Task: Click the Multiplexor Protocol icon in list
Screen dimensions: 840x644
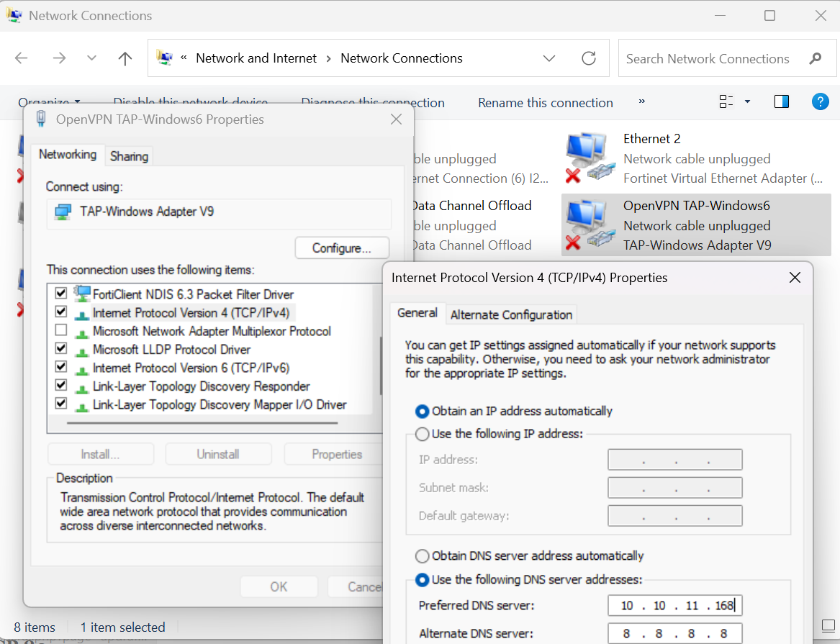Action: (x=82, y=332)
